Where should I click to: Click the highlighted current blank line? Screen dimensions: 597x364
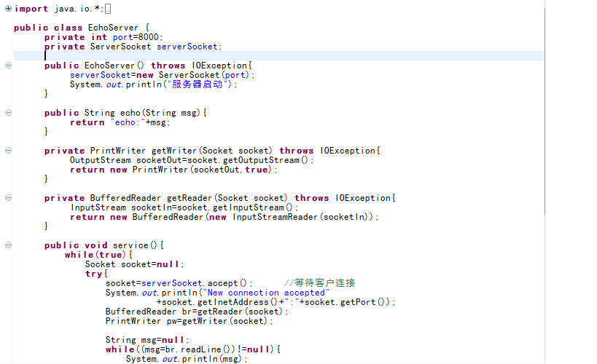coord(278,56)
